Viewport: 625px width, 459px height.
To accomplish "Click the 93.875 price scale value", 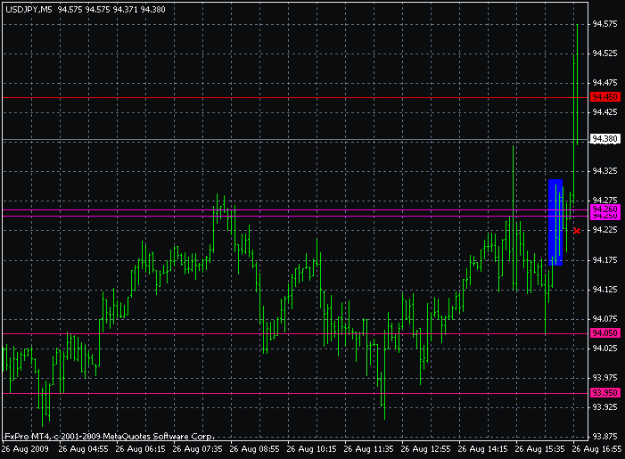I will [605, 436].
